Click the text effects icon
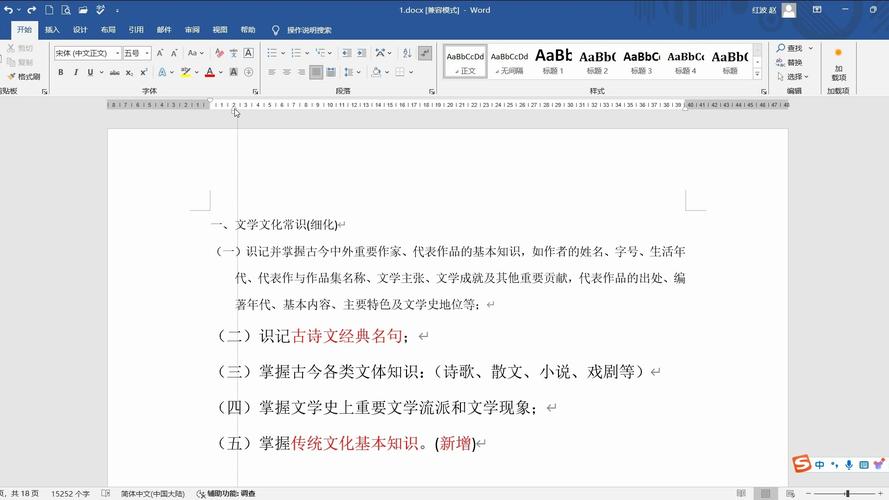 click(x=163, y=73)
